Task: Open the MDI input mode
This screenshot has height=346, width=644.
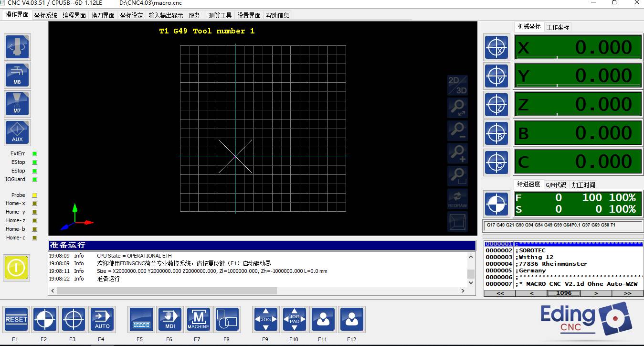Action: (170, 319)
